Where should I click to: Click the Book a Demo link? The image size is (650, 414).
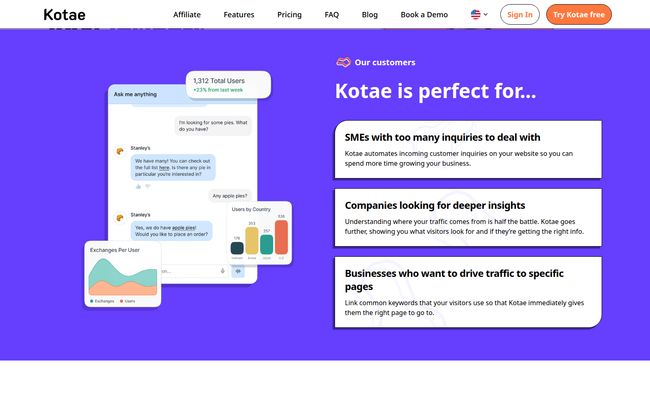[x=424, y=15]
